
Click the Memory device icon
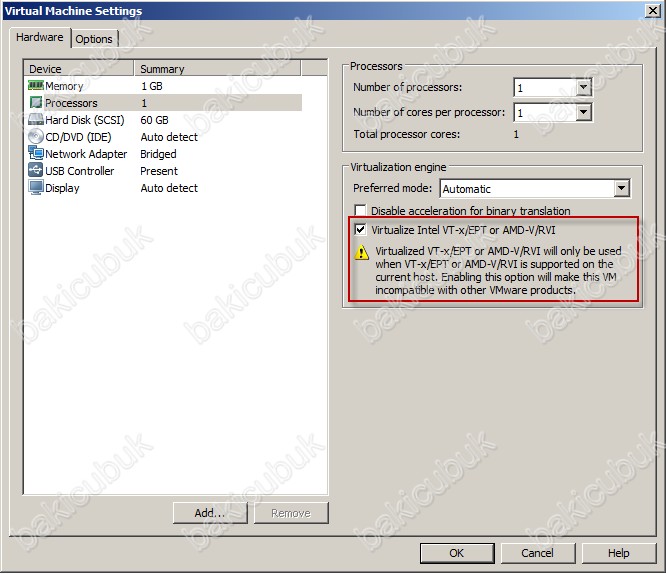pyautogui.click(x=36, y=86)
